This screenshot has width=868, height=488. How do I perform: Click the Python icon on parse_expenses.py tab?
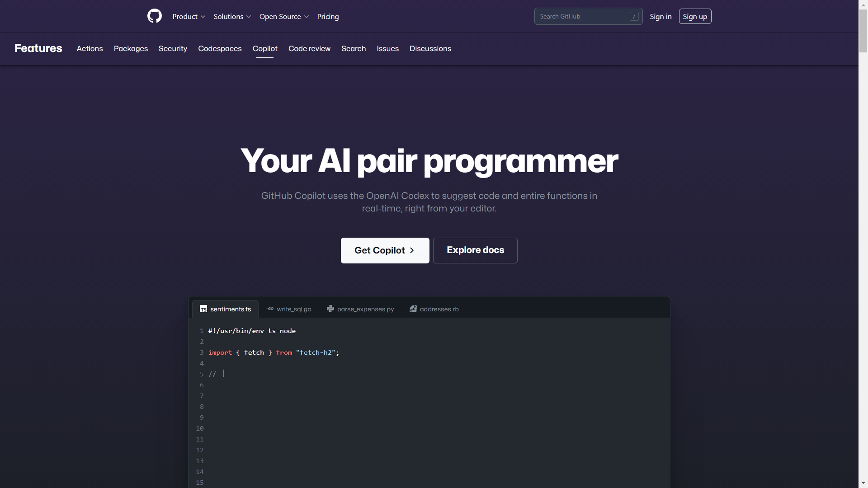coord(330,309)
